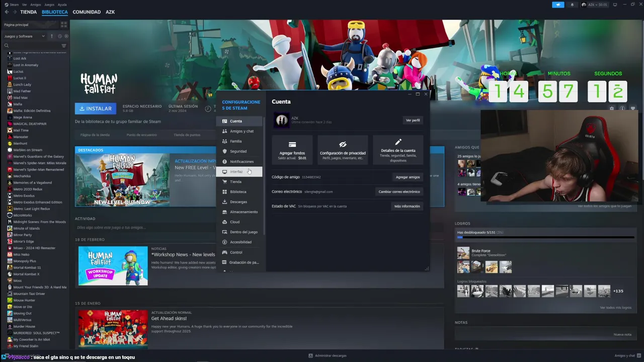Open Amigos y chat at bottom right
Screen dimensions: 644x362
coord(627,355)
